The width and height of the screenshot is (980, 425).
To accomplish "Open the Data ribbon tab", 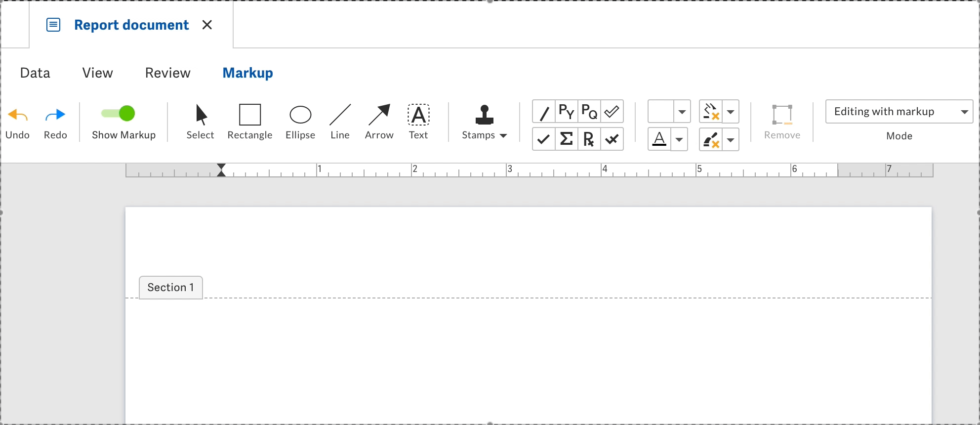I will click(35, 73).
